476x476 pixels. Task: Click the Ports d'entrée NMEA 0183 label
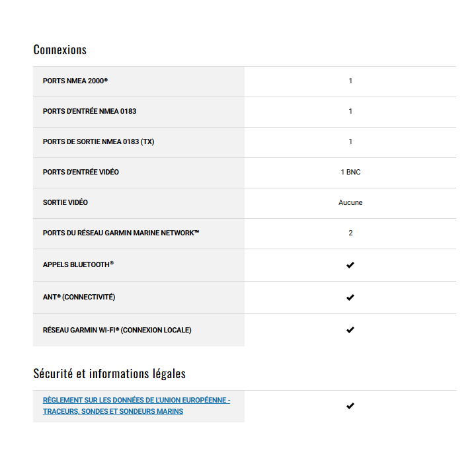coord(90,111)
